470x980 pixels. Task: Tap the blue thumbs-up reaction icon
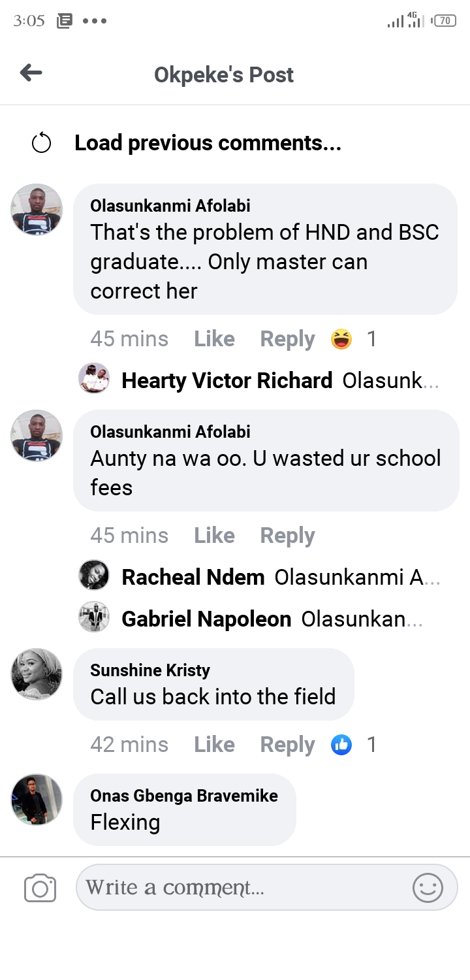(x=341, y=745)
